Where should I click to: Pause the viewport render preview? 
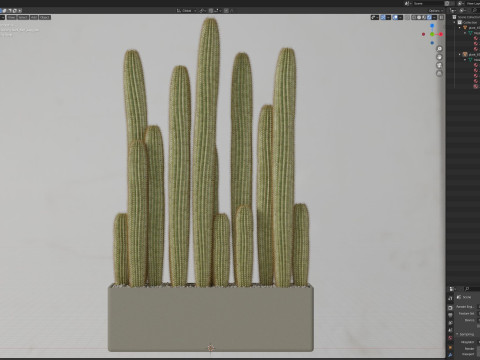click(x=441, y=17)
